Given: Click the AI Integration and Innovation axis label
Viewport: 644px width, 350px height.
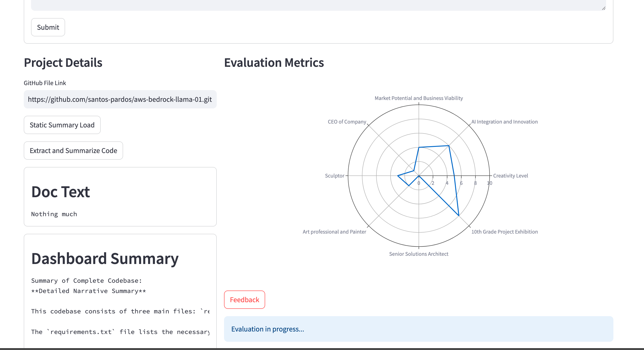Looking at the screenshot, I should (504, 122).
